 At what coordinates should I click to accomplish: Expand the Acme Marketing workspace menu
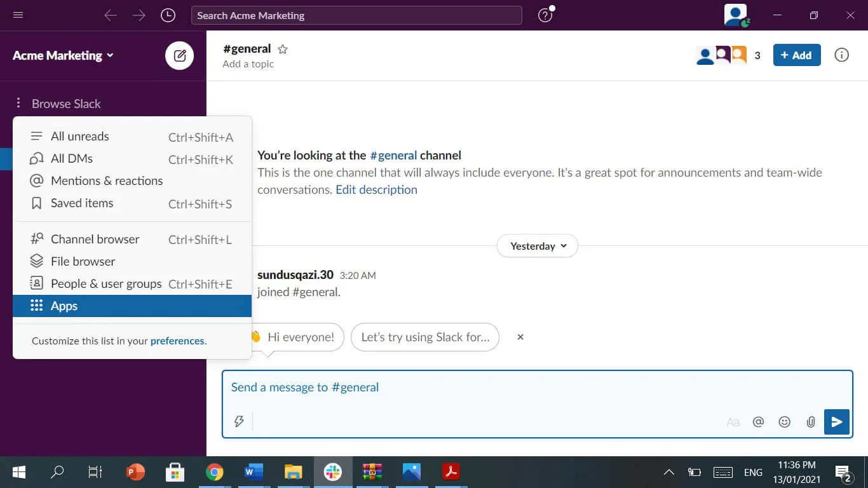click(64, 55)
